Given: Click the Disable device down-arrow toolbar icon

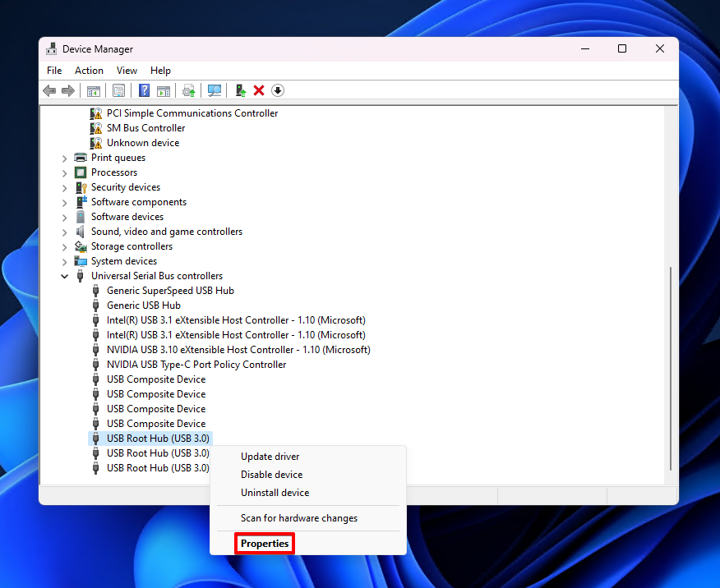Looking at the screenshot, I should click(277, 90).
